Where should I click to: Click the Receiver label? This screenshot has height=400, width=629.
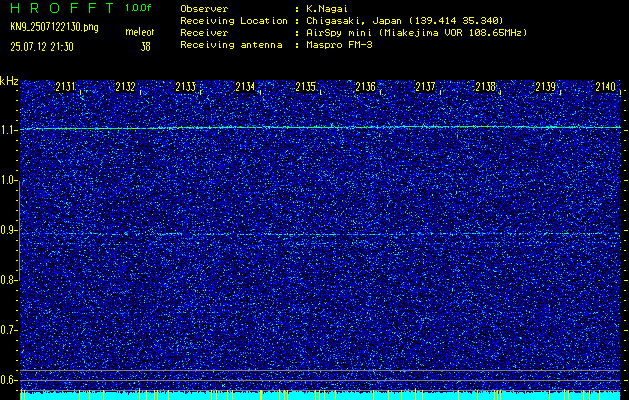point(204,33)
